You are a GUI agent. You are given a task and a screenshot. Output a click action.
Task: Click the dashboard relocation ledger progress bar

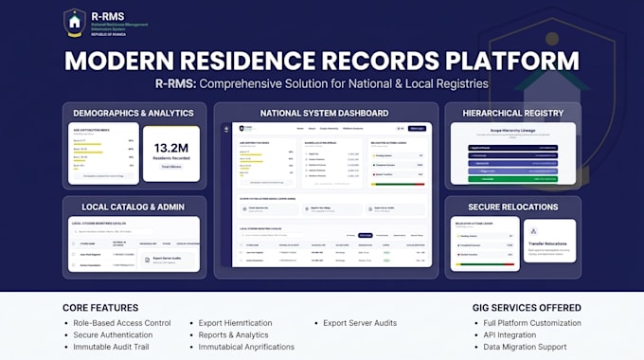(x=398, y=184)
